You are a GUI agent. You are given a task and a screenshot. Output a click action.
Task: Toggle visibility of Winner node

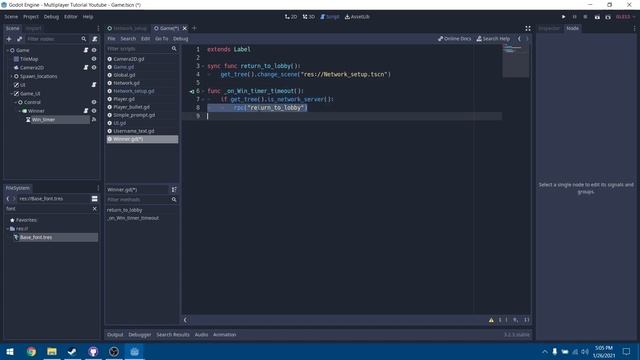(94, 111)
